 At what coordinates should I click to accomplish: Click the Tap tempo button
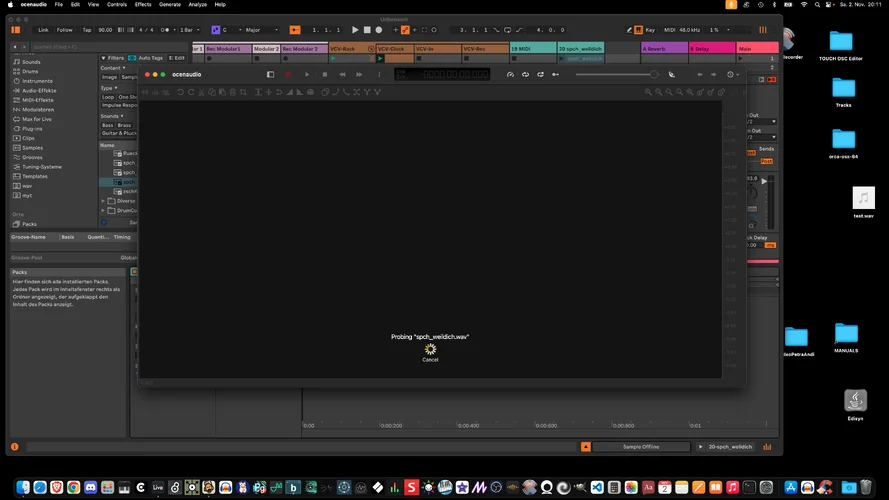coord(86,30)
